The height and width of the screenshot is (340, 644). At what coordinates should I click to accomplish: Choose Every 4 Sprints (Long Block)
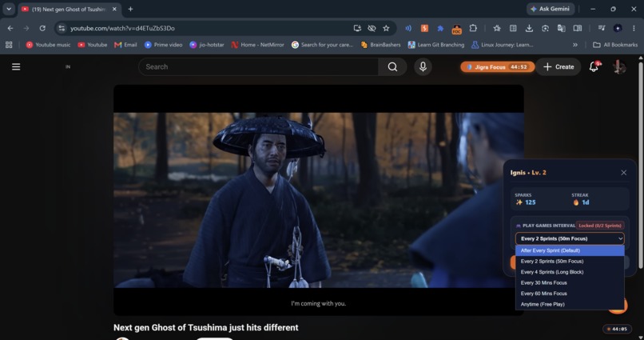[570, 272]
